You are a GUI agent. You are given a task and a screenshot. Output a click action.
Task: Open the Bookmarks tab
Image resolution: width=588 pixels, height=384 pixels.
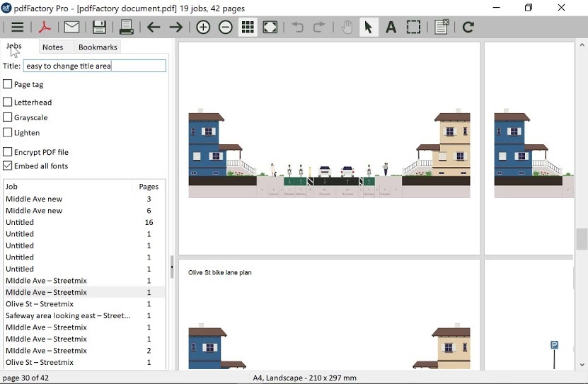coord(98,47)
